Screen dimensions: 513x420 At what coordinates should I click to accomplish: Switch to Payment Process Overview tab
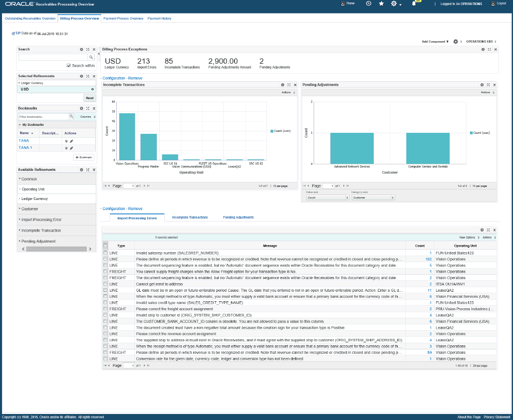click(x=123, y=19)
